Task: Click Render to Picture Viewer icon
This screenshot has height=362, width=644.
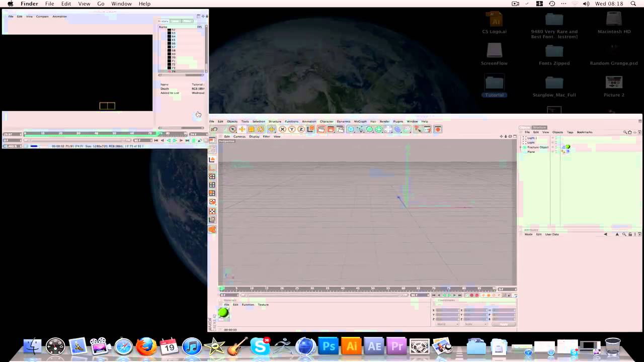Action: (331, 129)
